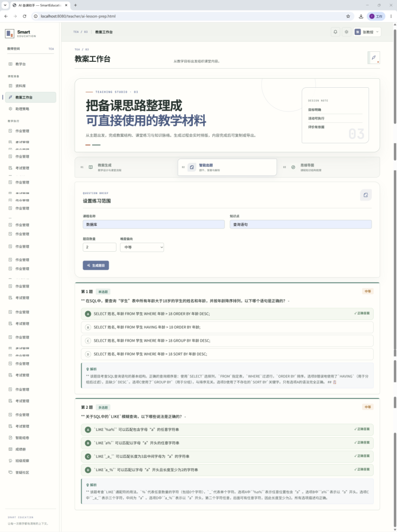Switch to the 思维导图 tab
This screenshot has width=397, height=532.
point(328,167)
